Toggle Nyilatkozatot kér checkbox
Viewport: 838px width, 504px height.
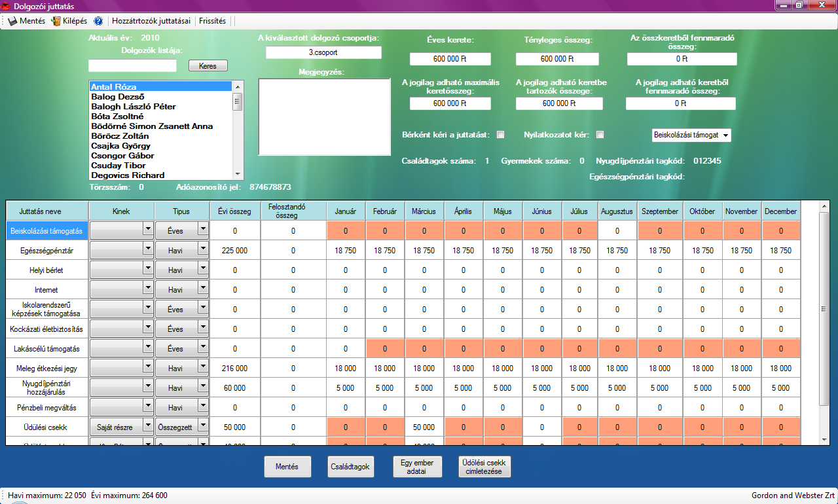(599, 135)
